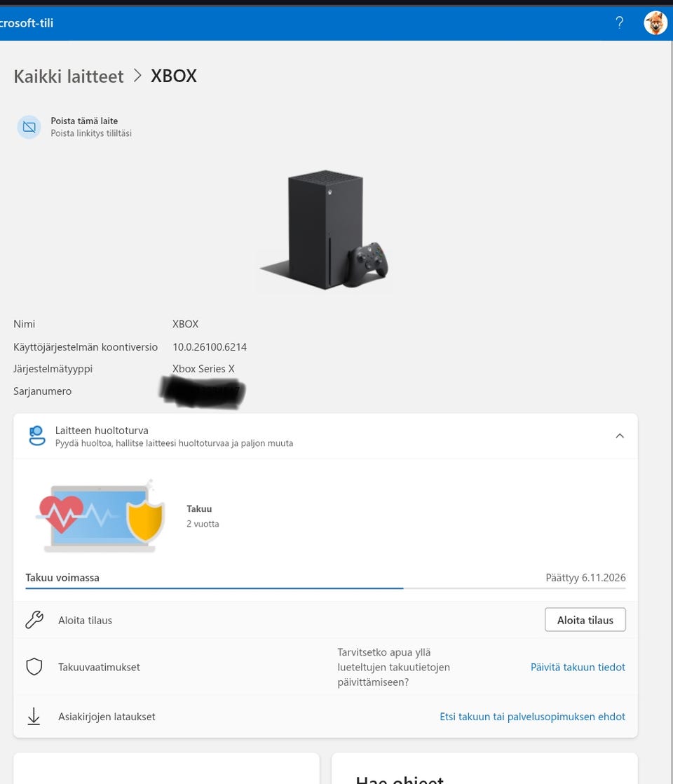The image size is (673, 784).
Task: Collapse the Laitteen huoltoturva section chevron
Action: click(620, 436)
